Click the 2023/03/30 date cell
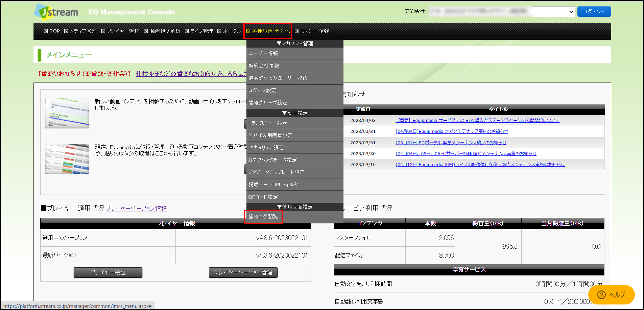 coord(363,154)
